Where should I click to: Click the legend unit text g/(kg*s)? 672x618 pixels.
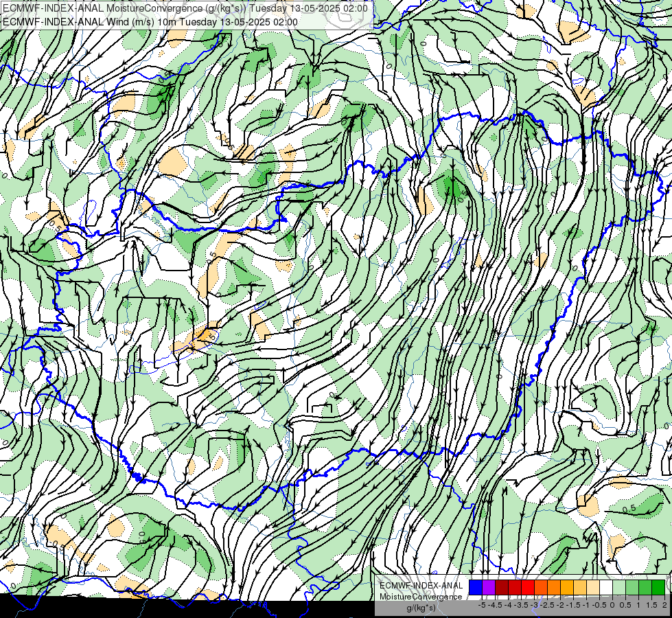[421, 608]
